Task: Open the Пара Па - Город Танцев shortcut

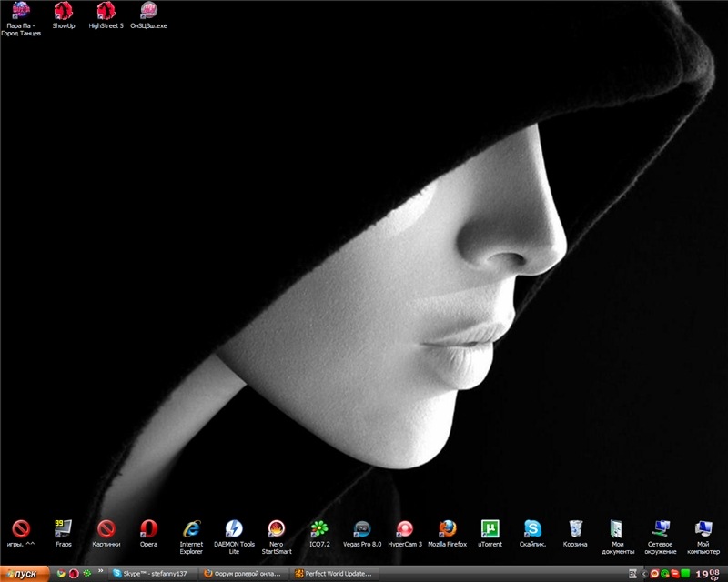Action: click(x=20, y=12)
